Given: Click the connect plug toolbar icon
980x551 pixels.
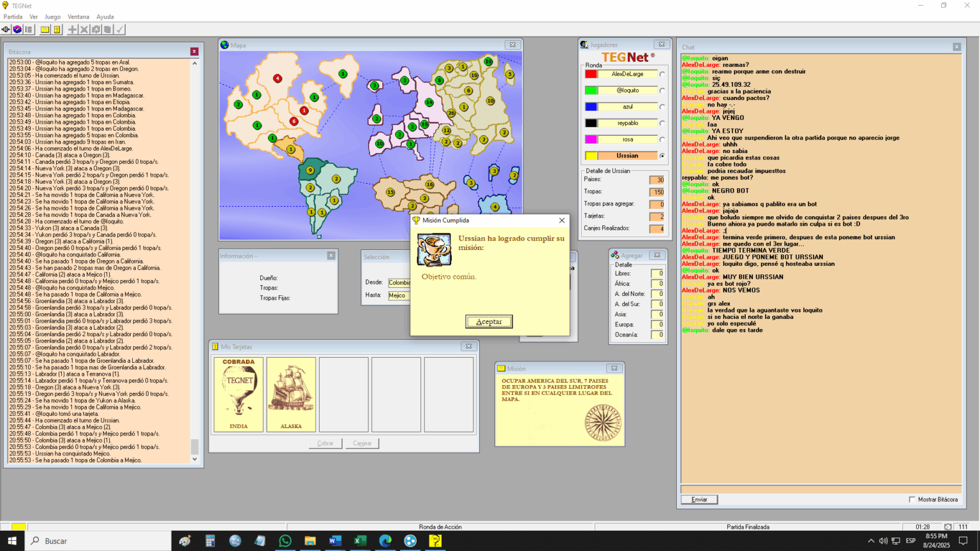Looking at the screenshot, I should [x=6, y=29].
